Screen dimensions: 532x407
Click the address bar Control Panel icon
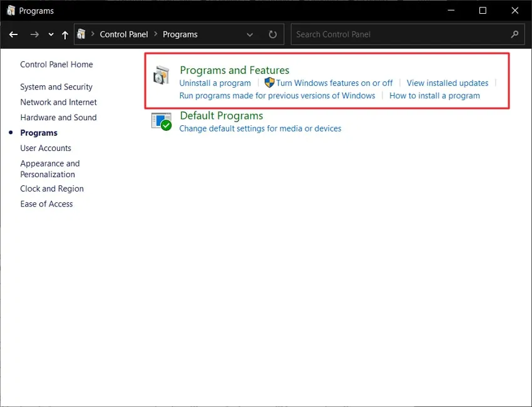81,34
